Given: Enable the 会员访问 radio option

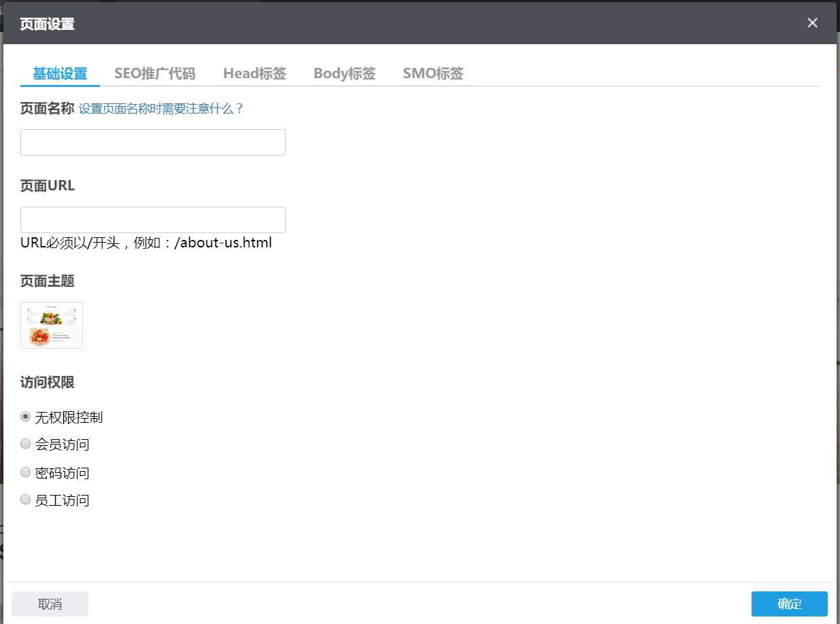Looking at the screenshot, I should [26, 444].
